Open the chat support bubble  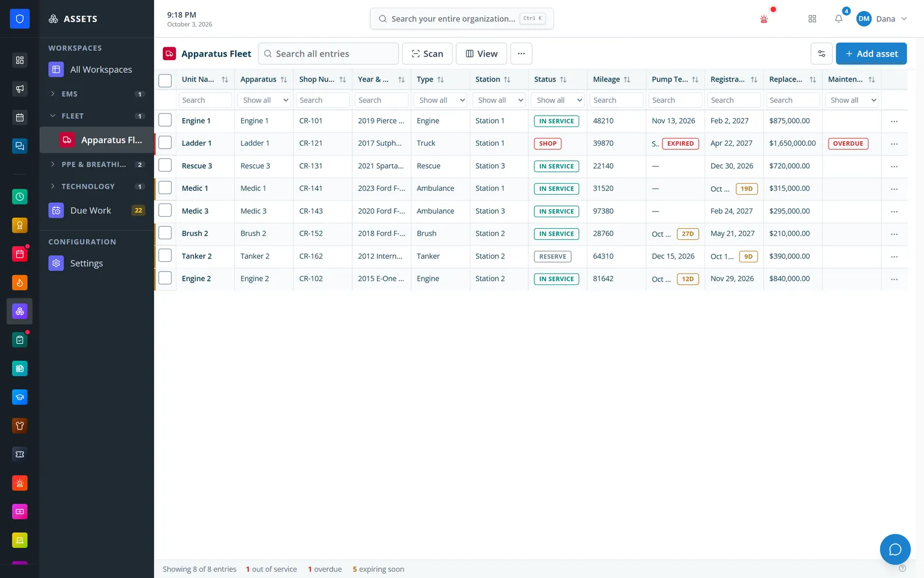point(895,549)
